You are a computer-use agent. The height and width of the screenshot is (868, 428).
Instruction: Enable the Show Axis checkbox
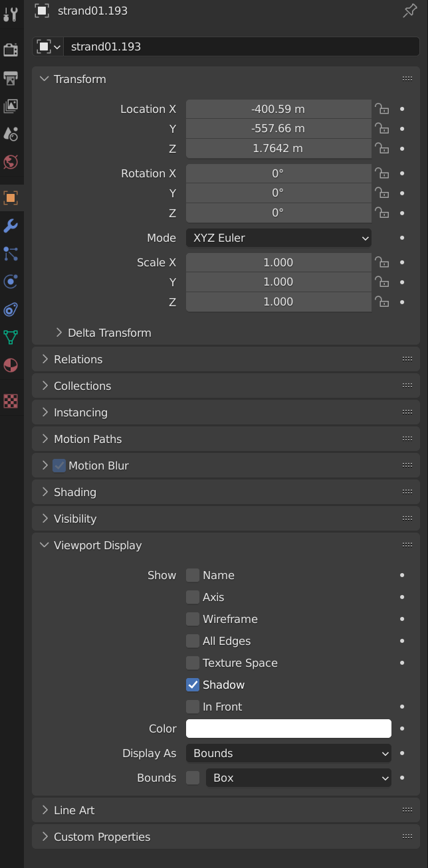[x=193, y=597]
